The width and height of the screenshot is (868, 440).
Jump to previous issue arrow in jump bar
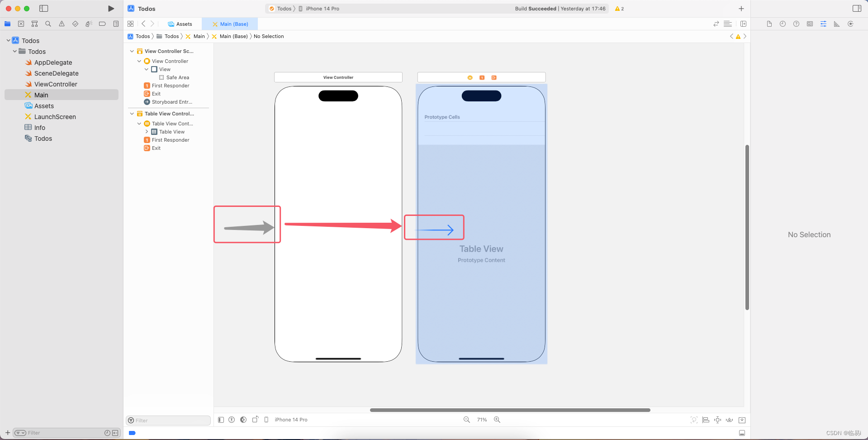731,36
